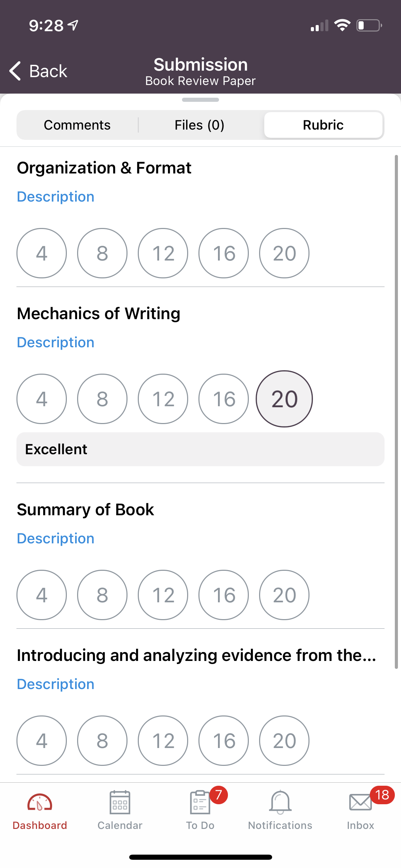Tap the battery indicator in status bar
Viewport: 401px width, 868px height.
click(369, 26)
